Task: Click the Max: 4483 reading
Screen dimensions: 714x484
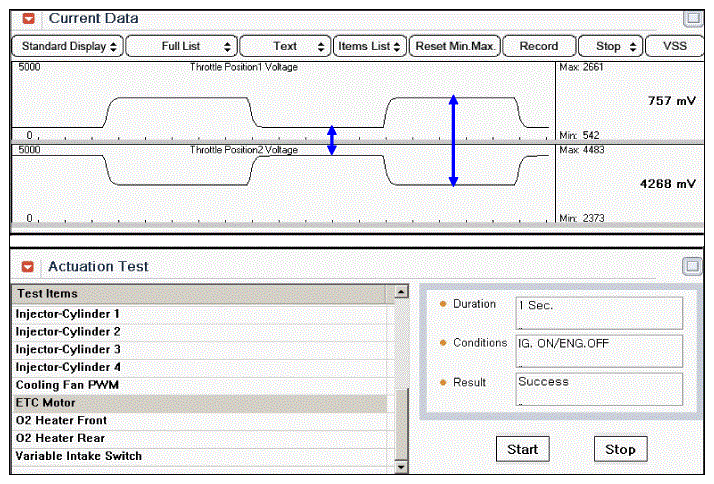Action: [x=582, y=150]
